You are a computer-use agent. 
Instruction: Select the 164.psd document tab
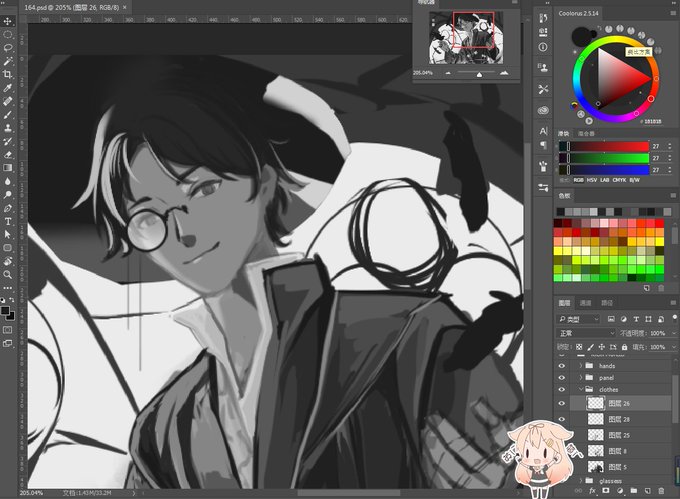[72, 7]
